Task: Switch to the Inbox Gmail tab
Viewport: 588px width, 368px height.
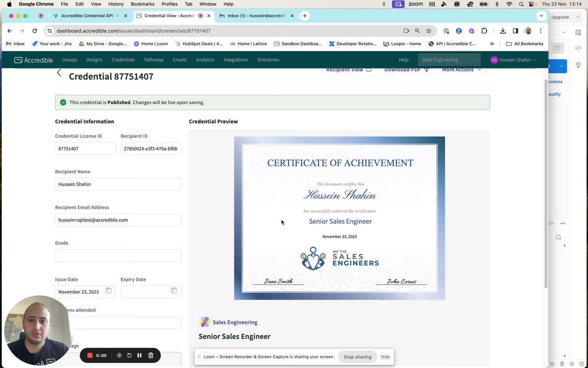Action: click(257, 16)
